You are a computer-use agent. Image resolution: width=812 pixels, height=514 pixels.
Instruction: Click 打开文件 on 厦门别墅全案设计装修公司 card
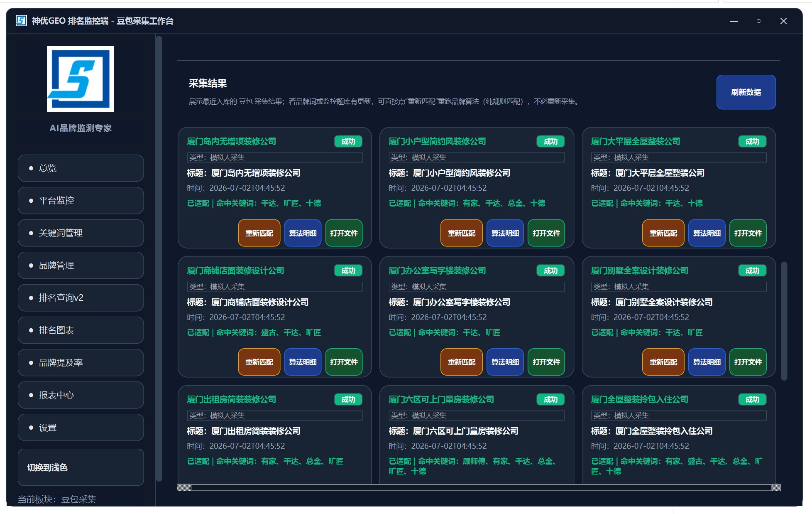748,362
